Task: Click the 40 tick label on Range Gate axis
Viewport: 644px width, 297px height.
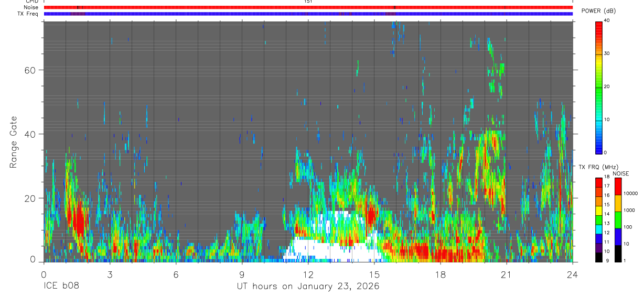Action: pyautogui.click(x=30, y=134)
